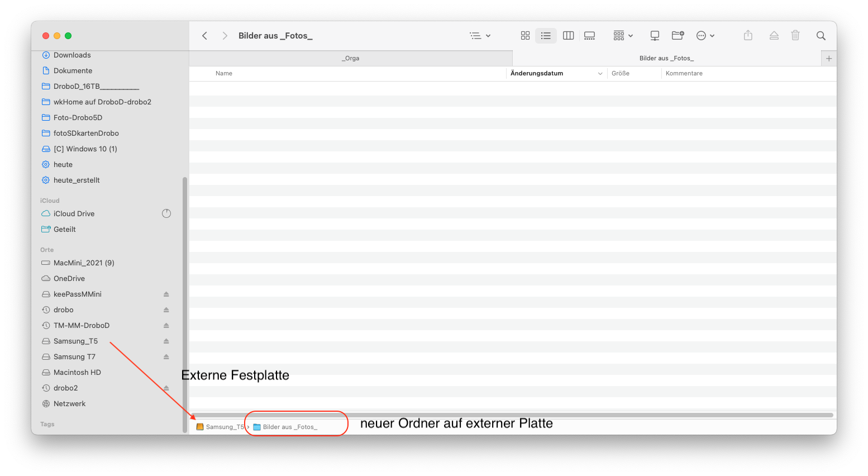The height and width of the screenshot is (476, 868).
Task: Select the Bilder aus _Fotos_ tab
Action: pyautogui.click(x=666, y=58)
